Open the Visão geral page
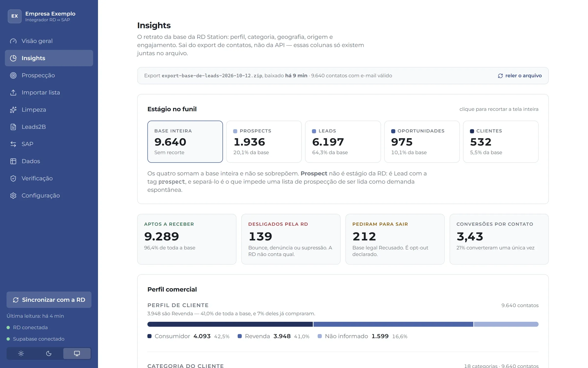This screenshot has width=588, height=368. pos(49,41)
